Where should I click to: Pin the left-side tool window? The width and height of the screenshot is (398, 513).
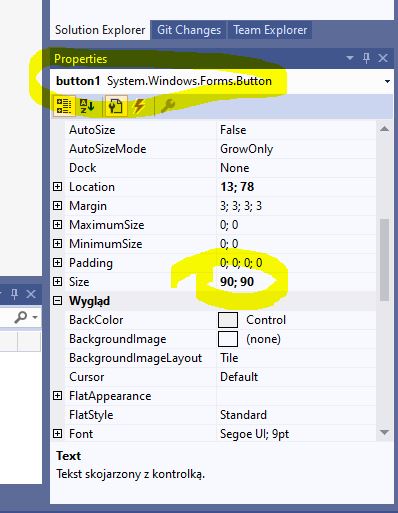click(14, 294)
